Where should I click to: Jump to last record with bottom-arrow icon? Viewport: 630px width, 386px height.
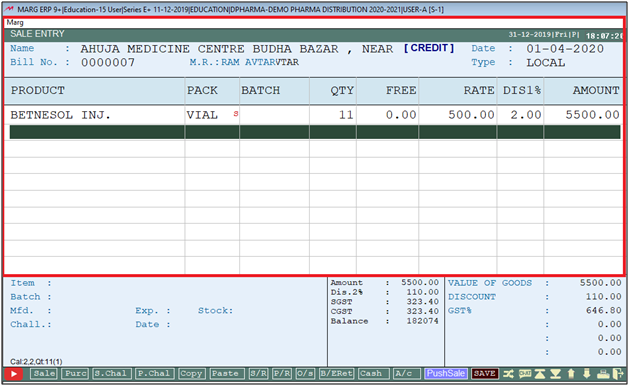[x=555, y=374]
